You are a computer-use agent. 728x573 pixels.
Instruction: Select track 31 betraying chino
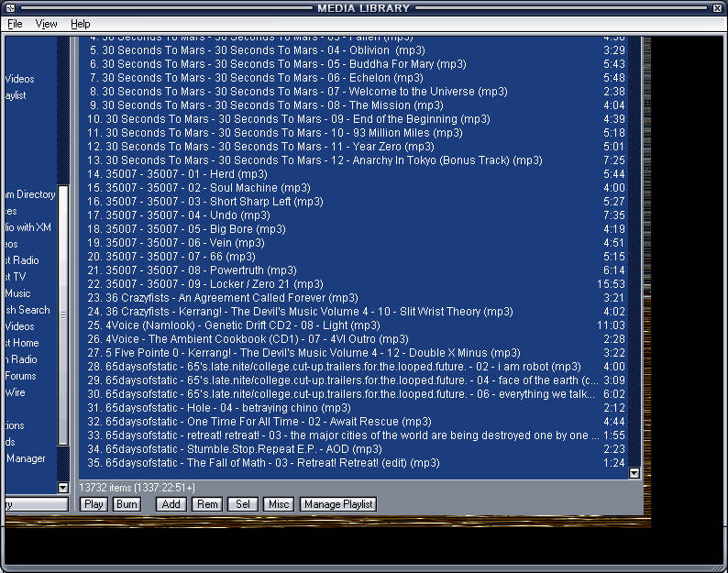pyautogui.click(x=354, y=408)
